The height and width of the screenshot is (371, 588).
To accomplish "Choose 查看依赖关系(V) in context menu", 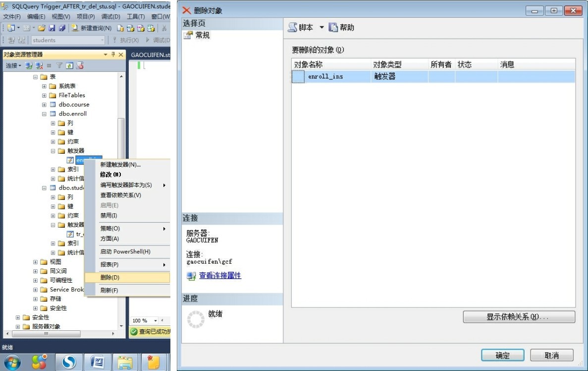I will click(127, 195).
